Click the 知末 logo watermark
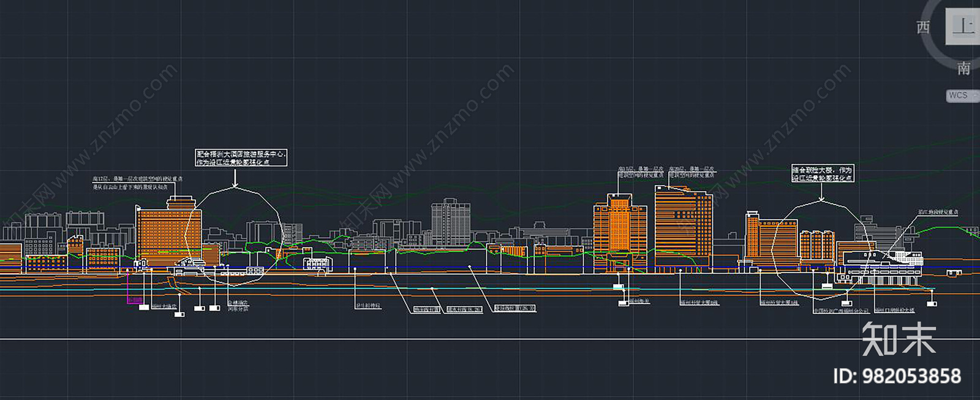980x400 pixels. click(899, 339)
